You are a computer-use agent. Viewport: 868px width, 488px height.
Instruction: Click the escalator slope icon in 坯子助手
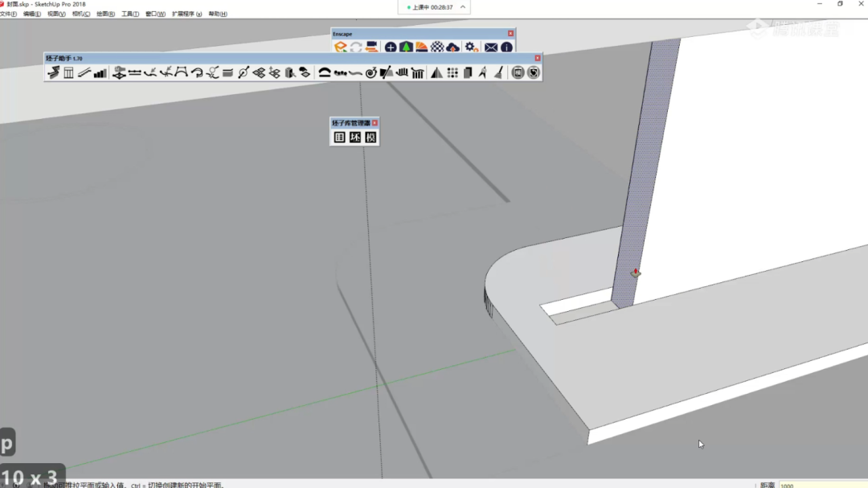tap(84, 72)
